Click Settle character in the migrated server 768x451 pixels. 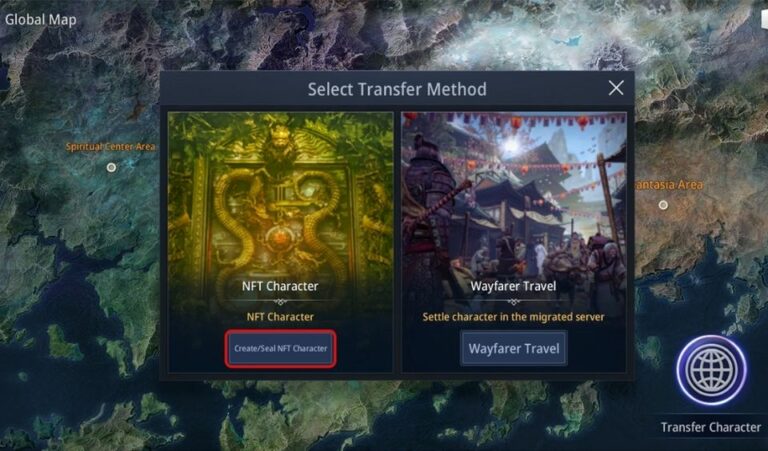coord(513,317)
